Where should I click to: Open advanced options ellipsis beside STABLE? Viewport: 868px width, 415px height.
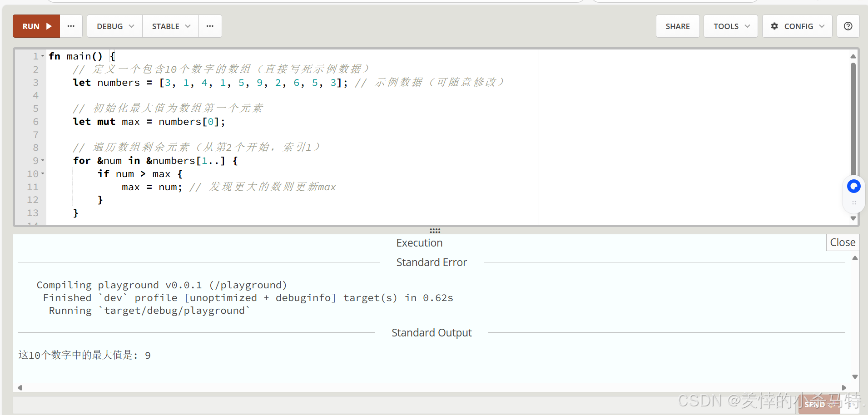210,26
